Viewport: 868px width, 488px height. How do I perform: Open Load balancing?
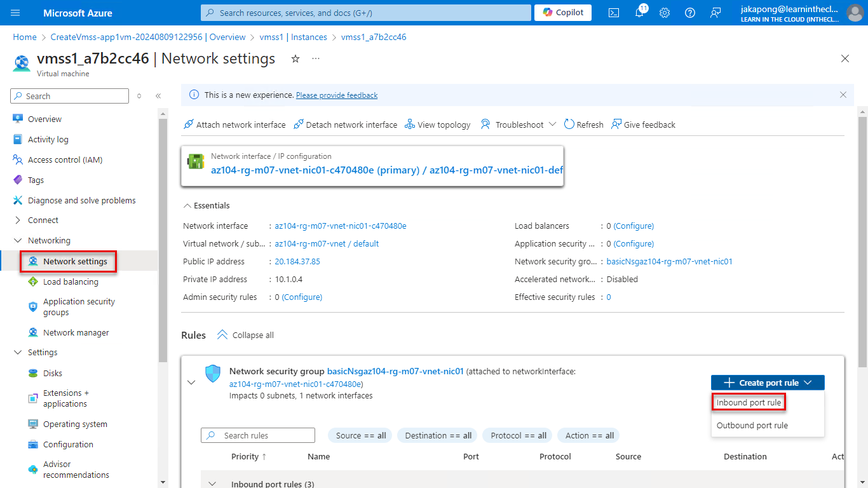point(71,281)
